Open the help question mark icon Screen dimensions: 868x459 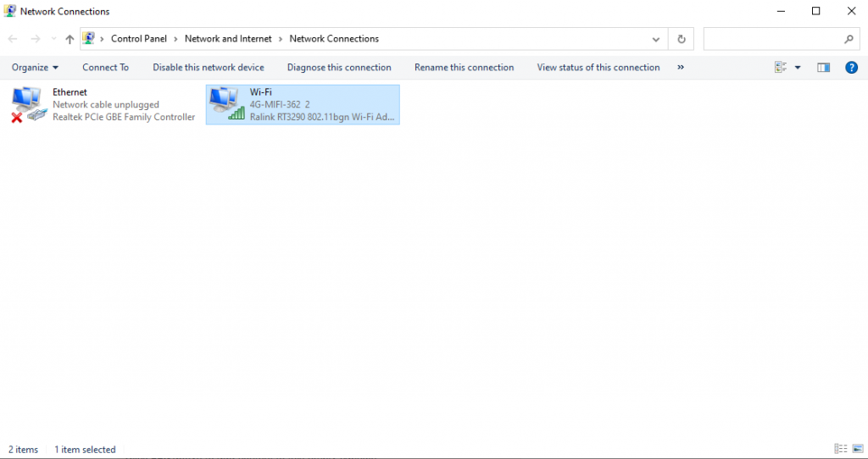click(851, 68)
